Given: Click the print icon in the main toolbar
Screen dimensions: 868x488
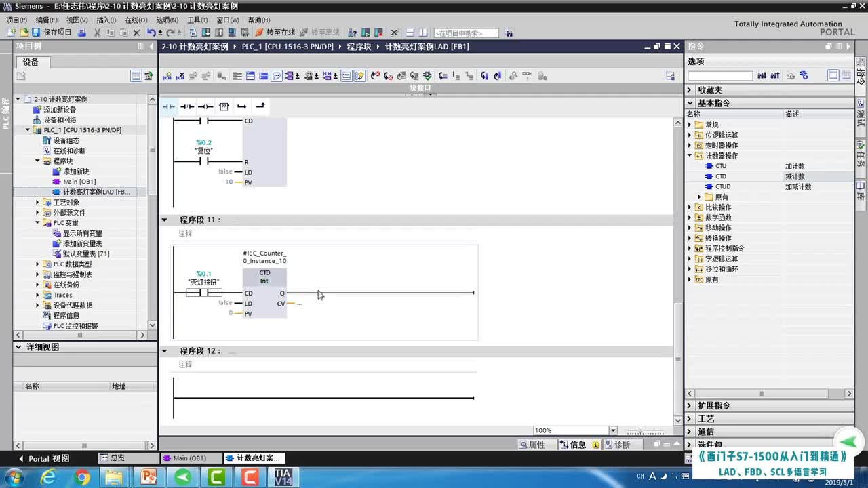Looking at the screenshot, I should click(x=82, y=33).
